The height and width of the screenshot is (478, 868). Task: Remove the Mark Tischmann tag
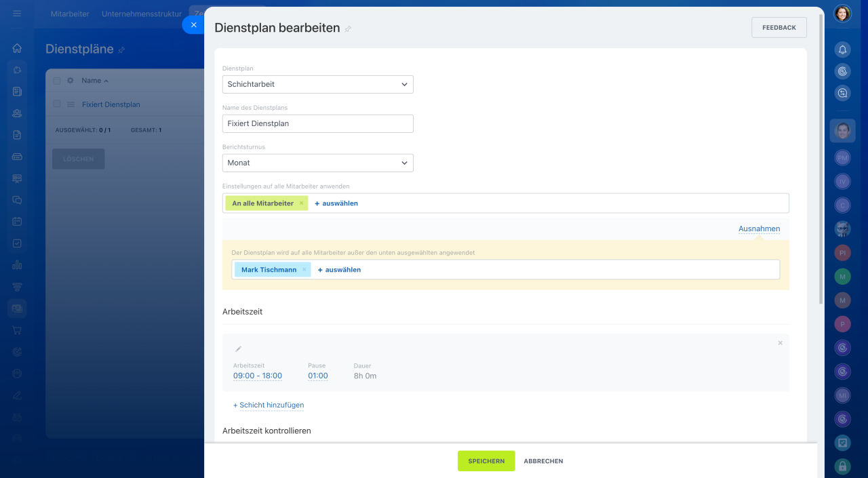[x=304, y=270]
